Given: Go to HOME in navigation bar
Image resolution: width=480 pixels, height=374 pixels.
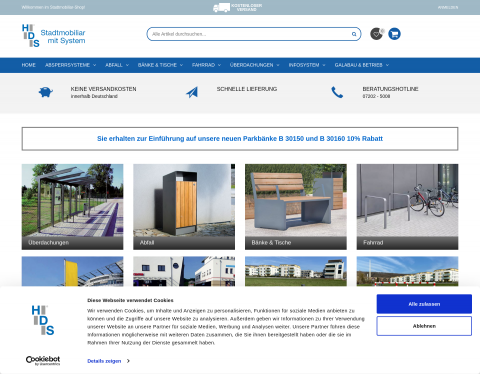Looking at the screenshot, I should (29, 65).
